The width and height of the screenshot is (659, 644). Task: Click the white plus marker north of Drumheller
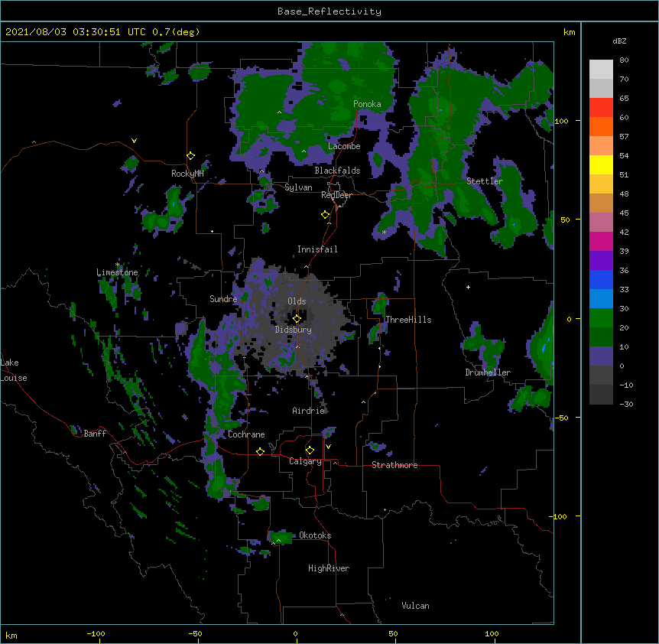(x=468, y=287)
